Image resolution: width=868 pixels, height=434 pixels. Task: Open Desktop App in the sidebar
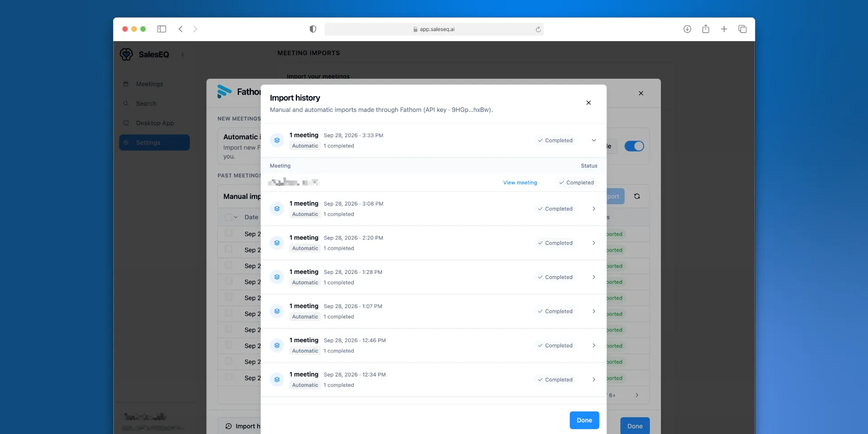[154, 123]
